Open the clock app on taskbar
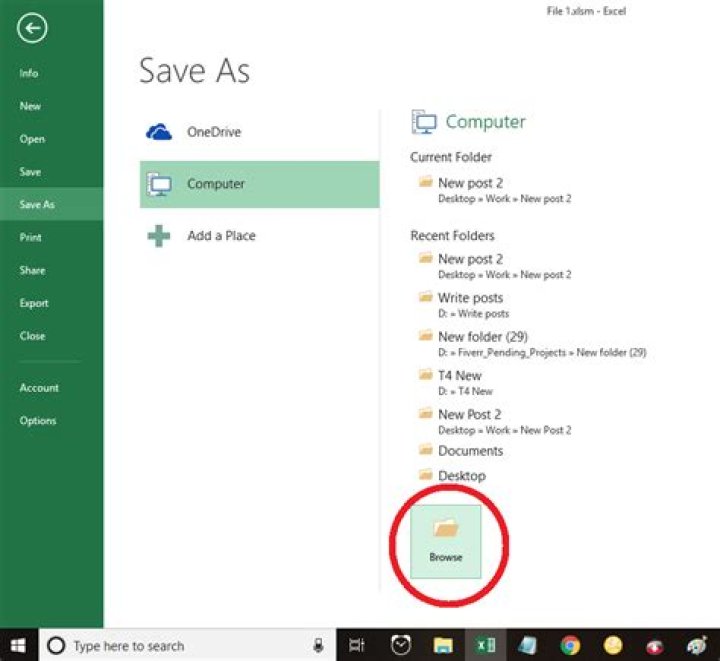 coord(401,645)
